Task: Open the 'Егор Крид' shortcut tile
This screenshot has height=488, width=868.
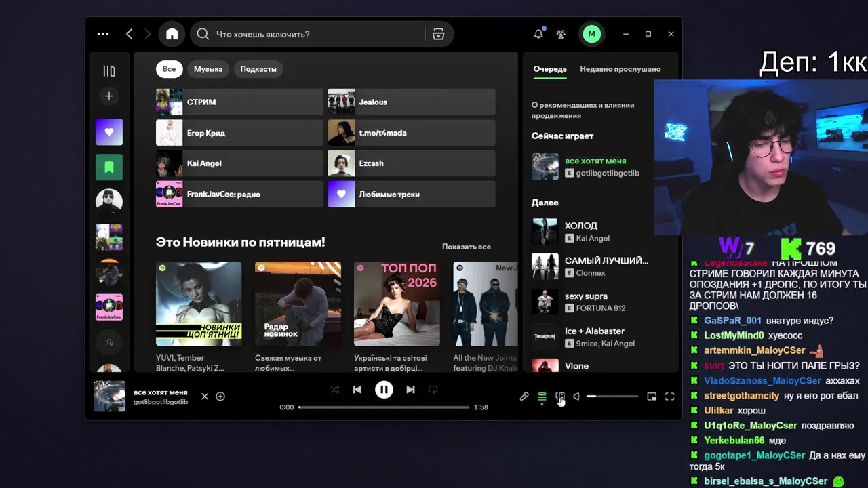Action: pos(239,133)
